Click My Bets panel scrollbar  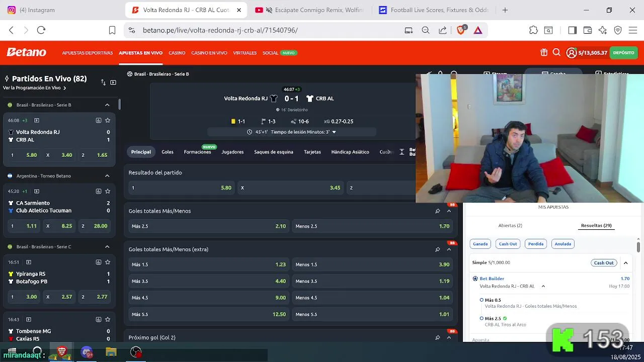(638, 246)
